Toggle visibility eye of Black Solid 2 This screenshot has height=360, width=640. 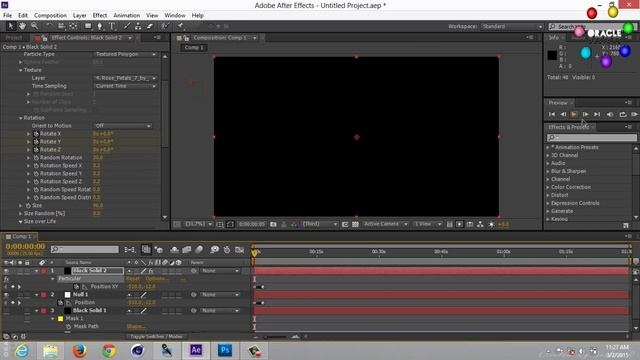pos(6,271)
